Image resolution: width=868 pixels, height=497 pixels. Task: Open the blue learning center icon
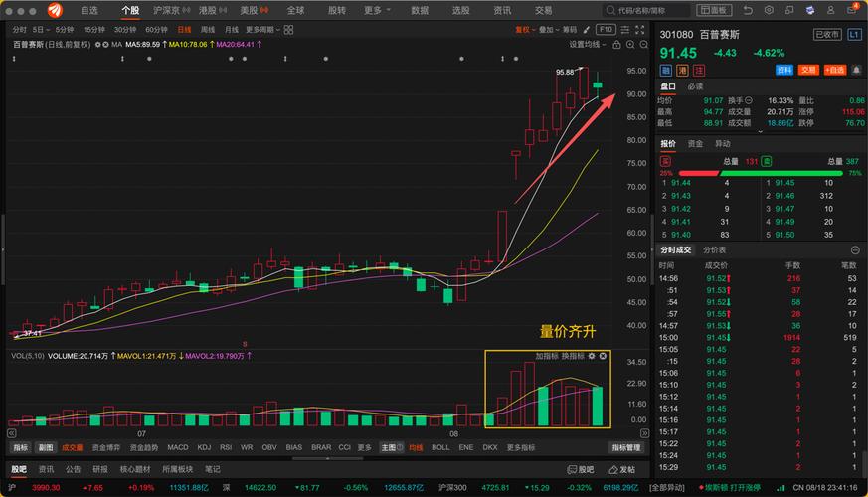[x=810, y=10]
